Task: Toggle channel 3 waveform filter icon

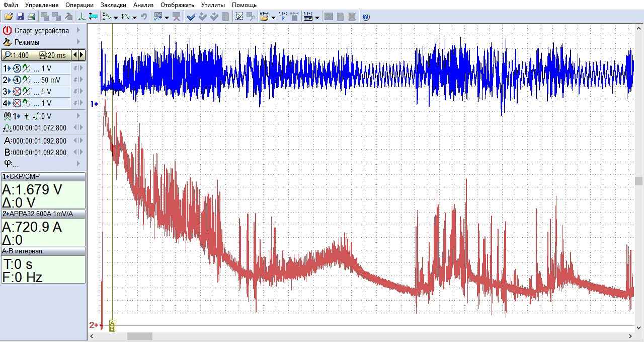Action: [27, 91]
